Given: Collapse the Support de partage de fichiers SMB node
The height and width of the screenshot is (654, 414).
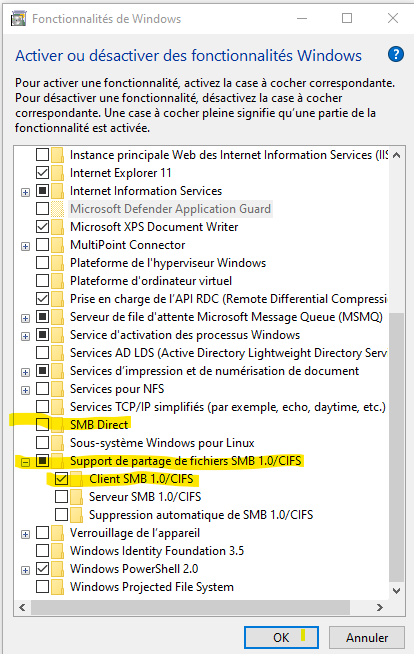Looking at the screenshot, I should (x=25, y=462).
